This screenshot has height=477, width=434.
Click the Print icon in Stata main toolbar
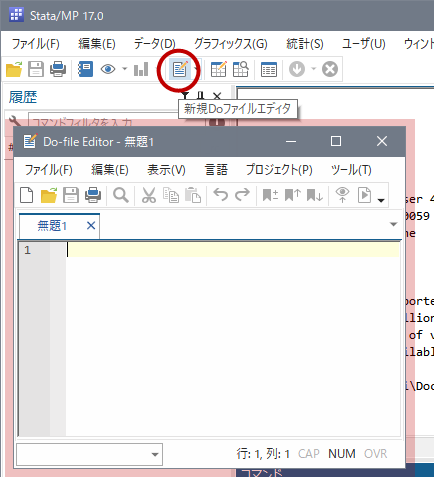click(x=58, y=69)
